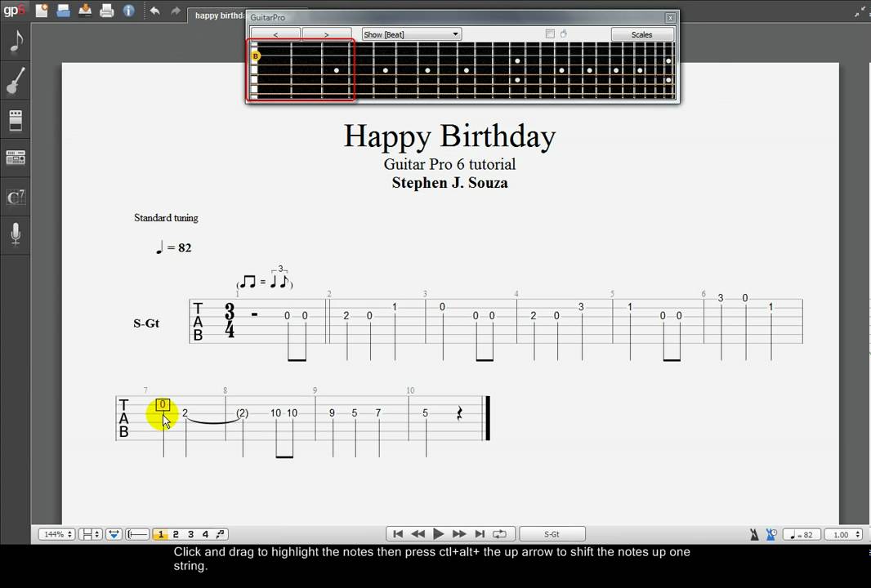Select note 7 in bar 9
Viewport: 871px width, 588px height.
click(377, 413)
